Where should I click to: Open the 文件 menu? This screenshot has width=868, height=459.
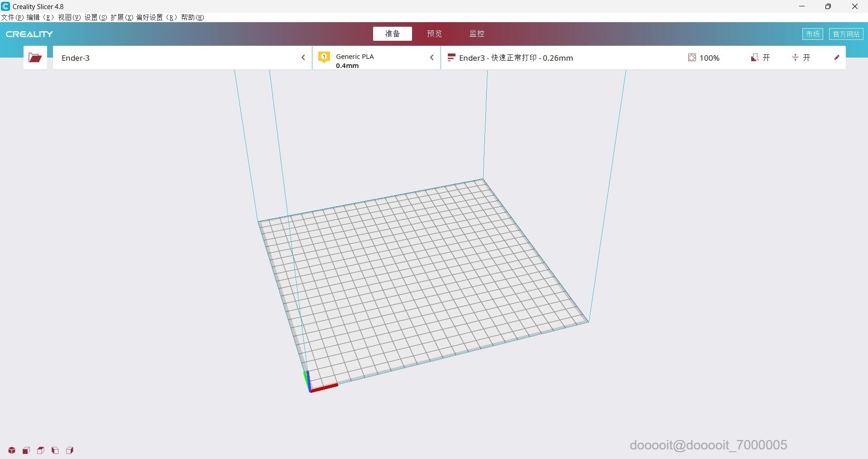[12, 17]
